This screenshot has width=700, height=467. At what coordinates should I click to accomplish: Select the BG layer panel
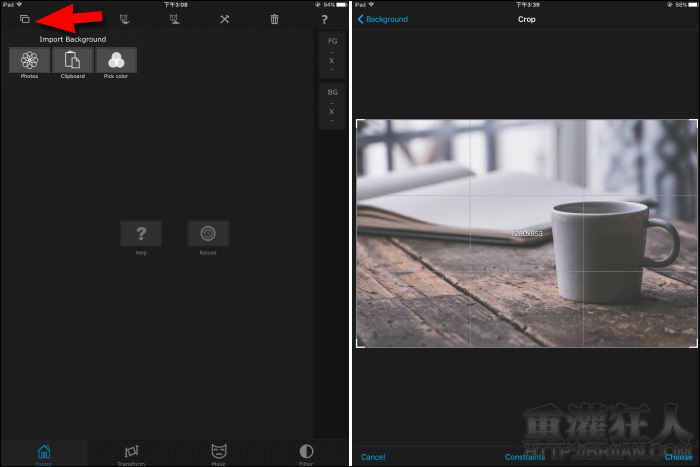tap(332, 105)
